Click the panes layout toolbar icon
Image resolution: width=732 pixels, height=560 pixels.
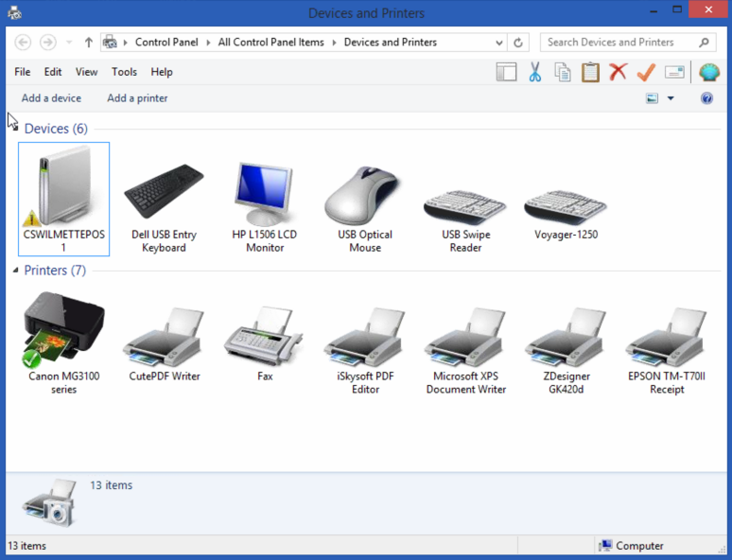click(x=506, y=72)
